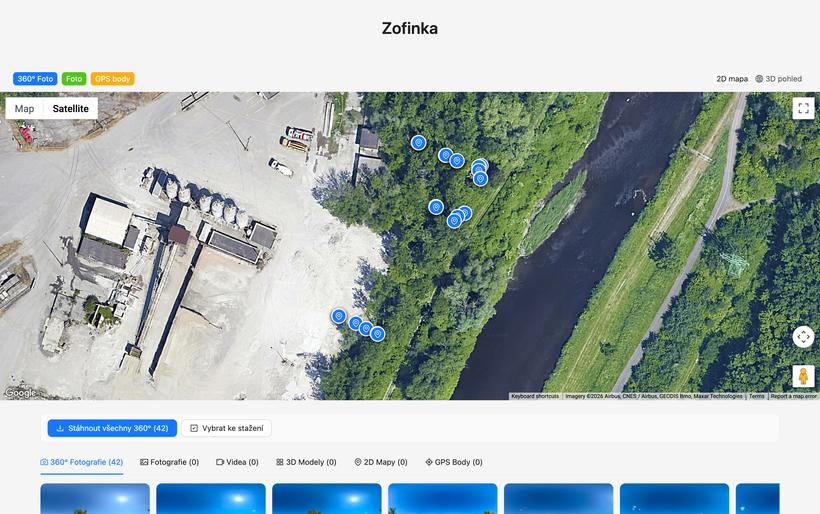The height and width of the screenshot is (514, 820).
Task: Switch map to Satellite imagery
Action: coord(71,109)
